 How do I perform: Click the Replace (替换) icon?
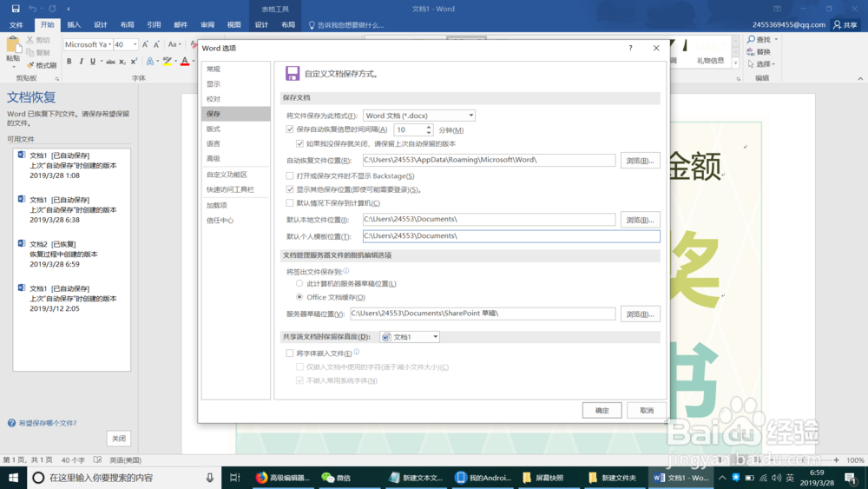751,51
